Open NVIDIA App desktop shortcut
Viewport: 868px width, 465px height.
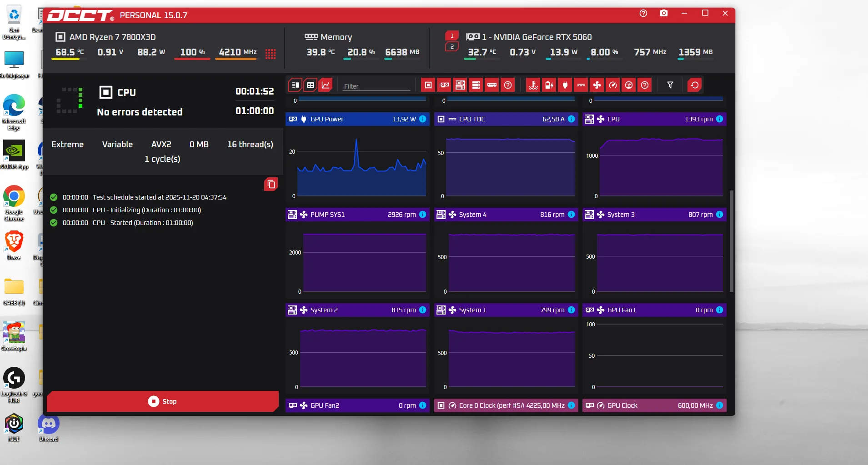(x=14, y=155)
